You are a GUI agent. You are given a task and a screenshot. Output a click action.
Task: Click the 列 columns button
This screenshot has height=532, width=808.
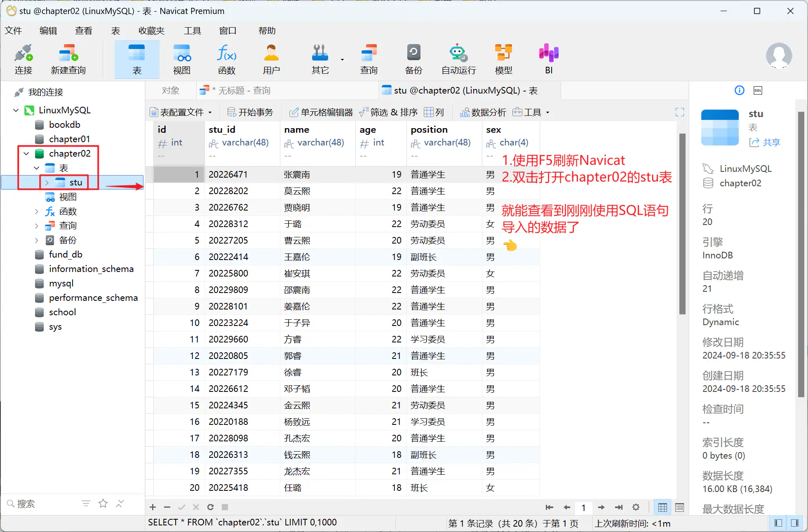pos(434,112)
